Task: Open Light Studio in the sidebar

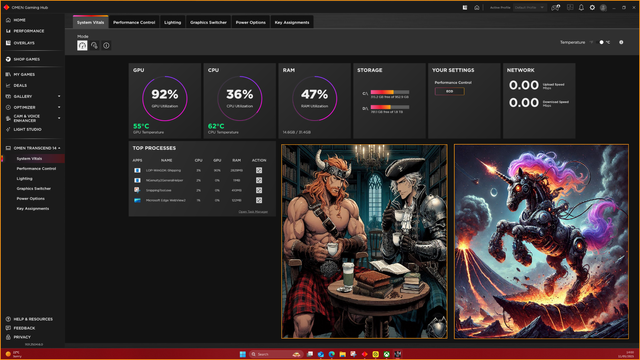Action: [x=24, y=129]
